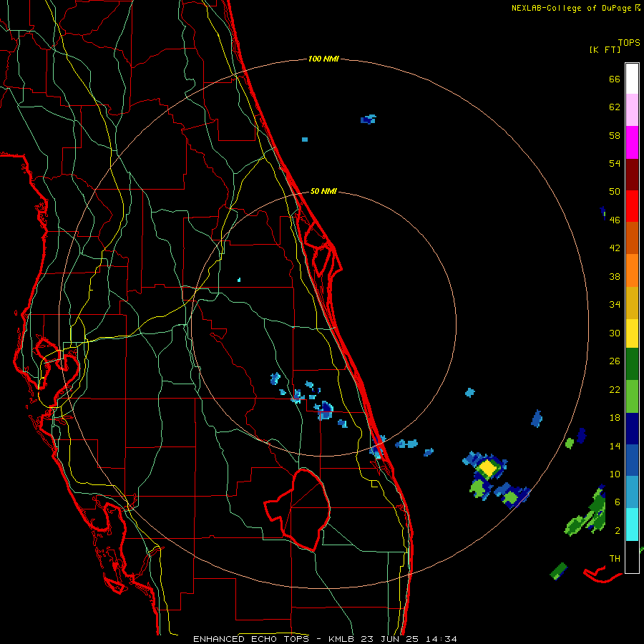Click the white swatch in the tops legend

tap(632, 79)
